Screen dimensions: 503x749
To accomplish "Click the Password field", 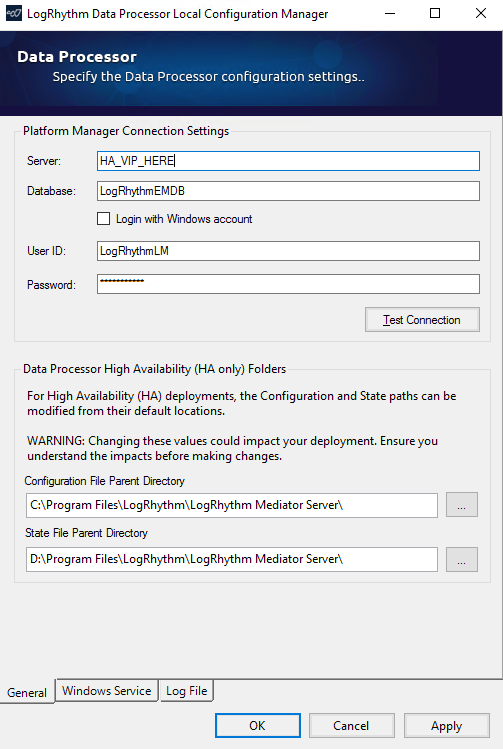I will (x=289, y=284).
